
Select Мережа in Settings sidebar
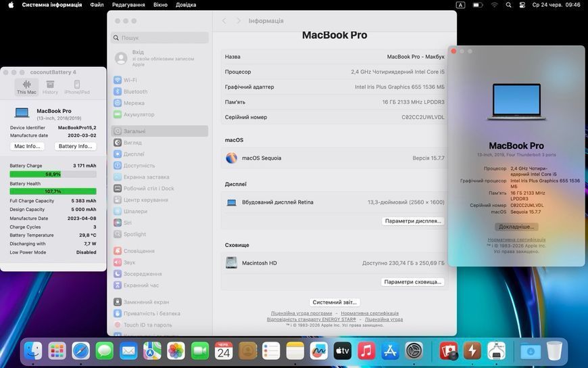tap(160, 103)
